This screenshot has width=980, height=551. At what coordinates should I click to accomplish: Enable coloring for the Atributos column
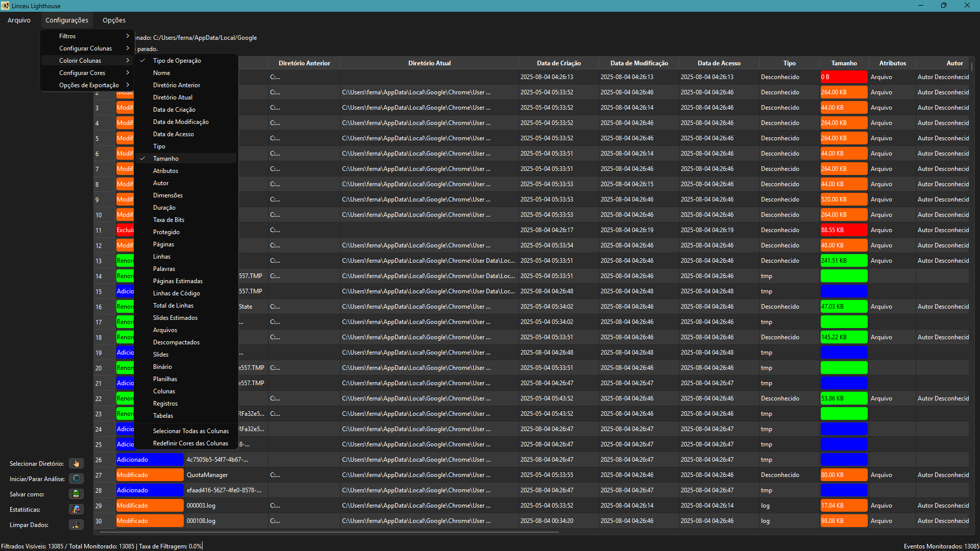click(165, 171)
